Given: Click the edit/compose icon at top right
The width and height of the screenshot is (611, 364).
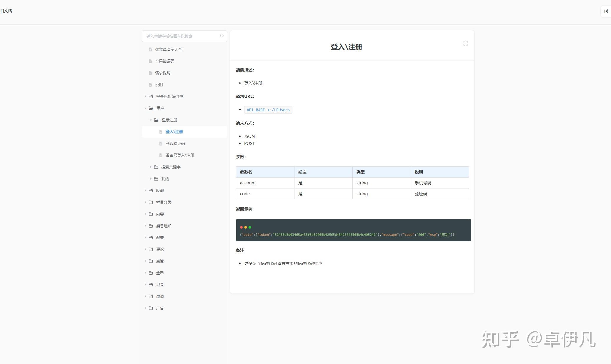Looking at the screenshot, I should tap(606, 11).
